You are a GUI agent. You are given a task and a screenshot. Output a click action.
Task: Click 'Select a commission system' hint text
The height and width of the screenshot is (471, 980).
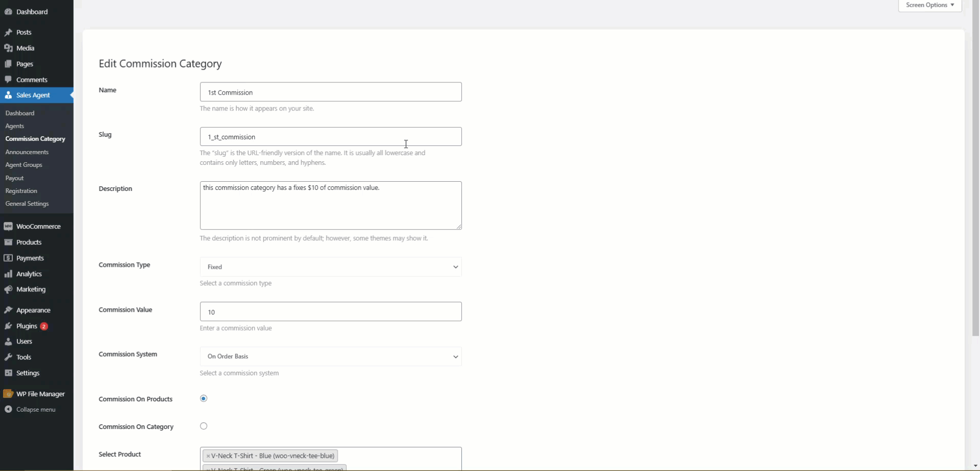pyautogui.click(x=239, y=373)
